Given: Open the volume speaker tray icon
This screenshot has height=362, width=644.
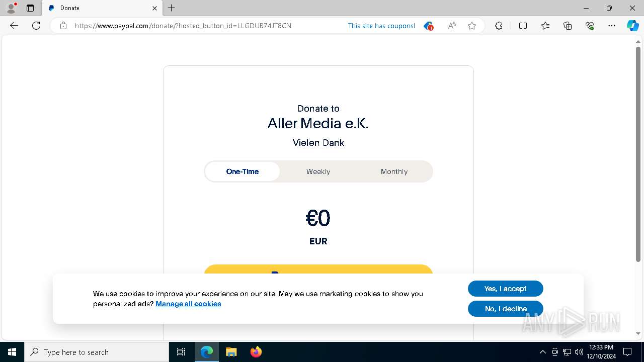Looking at the screenshot, I should 579,352.
